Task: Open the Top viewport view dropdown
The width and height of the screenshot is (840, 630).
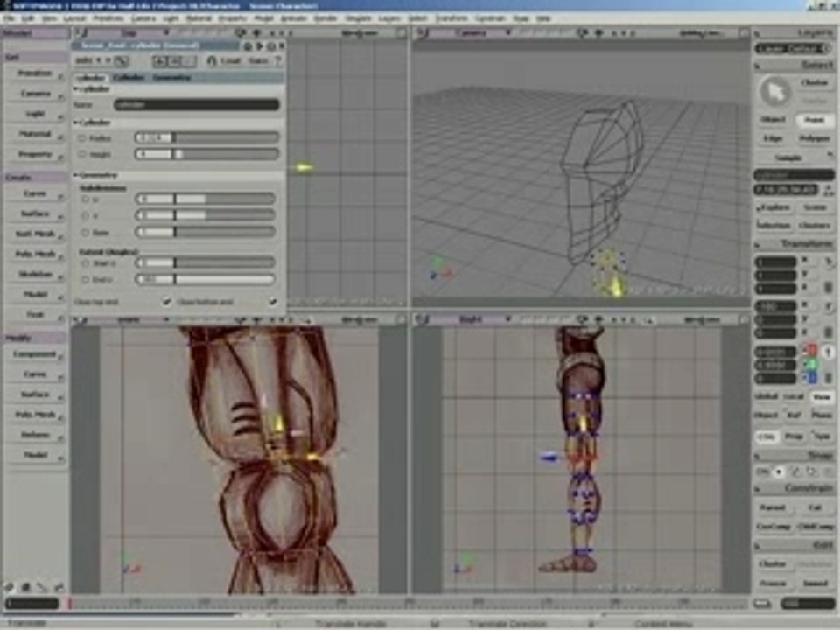Action: pos(129,33)
